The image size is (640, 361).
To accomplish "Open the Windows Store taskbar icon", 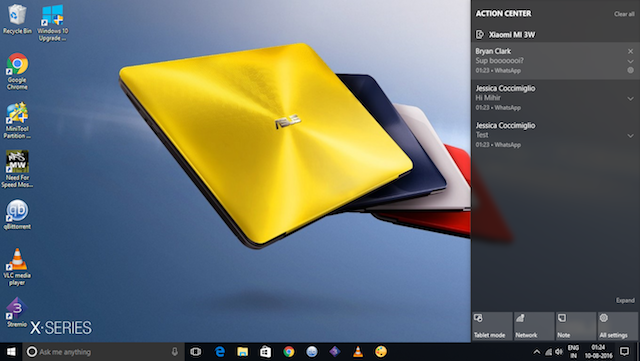I will click(x=266, y=352).
